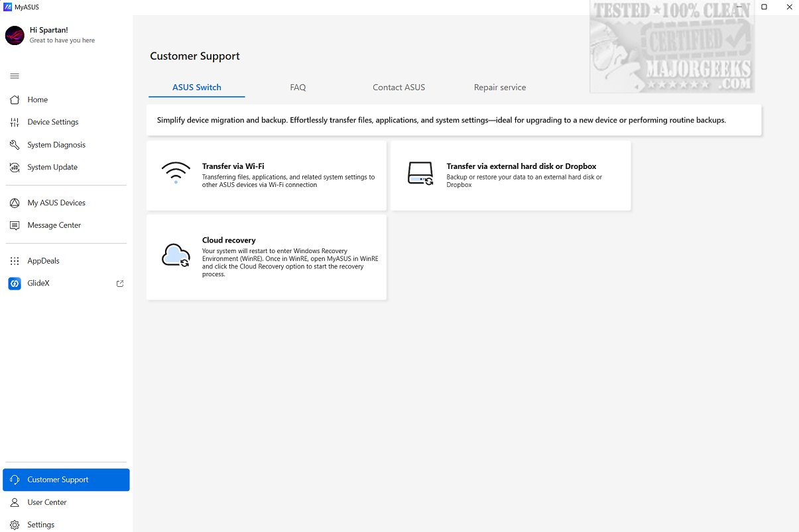Open the Repair service tab
The height and width of the screenshot is (532, 799).
500,87
